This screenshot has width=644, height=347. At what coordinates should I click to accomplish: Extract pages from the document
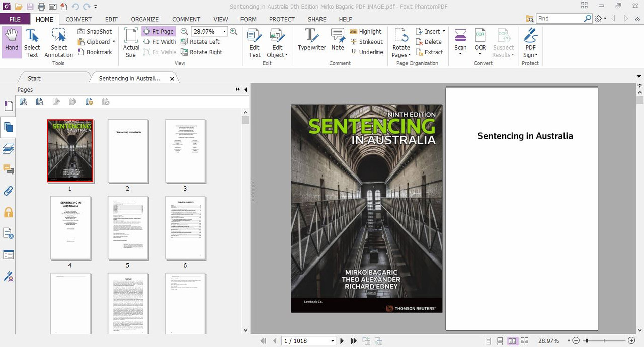click(x=429, y=52)
